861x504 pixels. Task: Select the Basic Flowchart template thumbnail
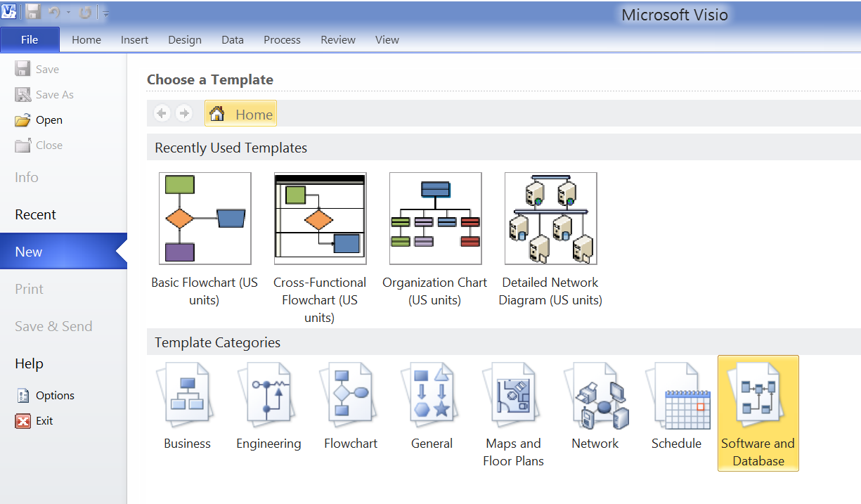click(x=205, y=219)
